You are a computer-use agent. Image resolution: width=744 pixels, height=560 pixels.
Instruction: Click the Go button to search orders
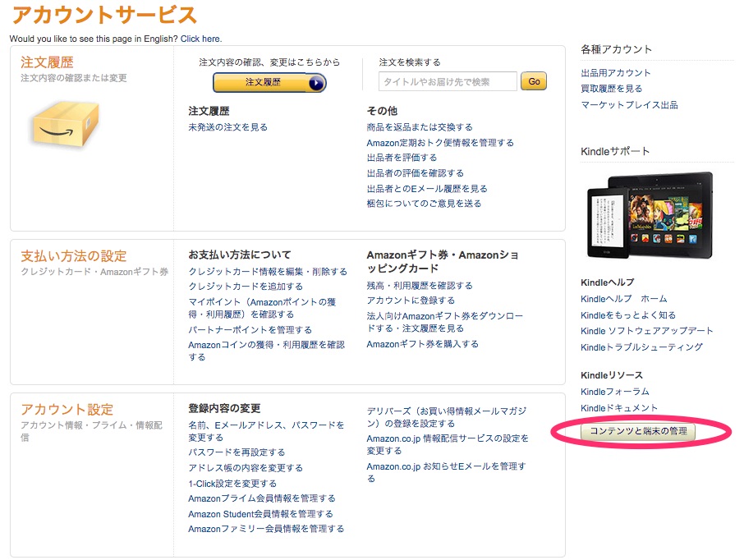[x=534, y=81]
